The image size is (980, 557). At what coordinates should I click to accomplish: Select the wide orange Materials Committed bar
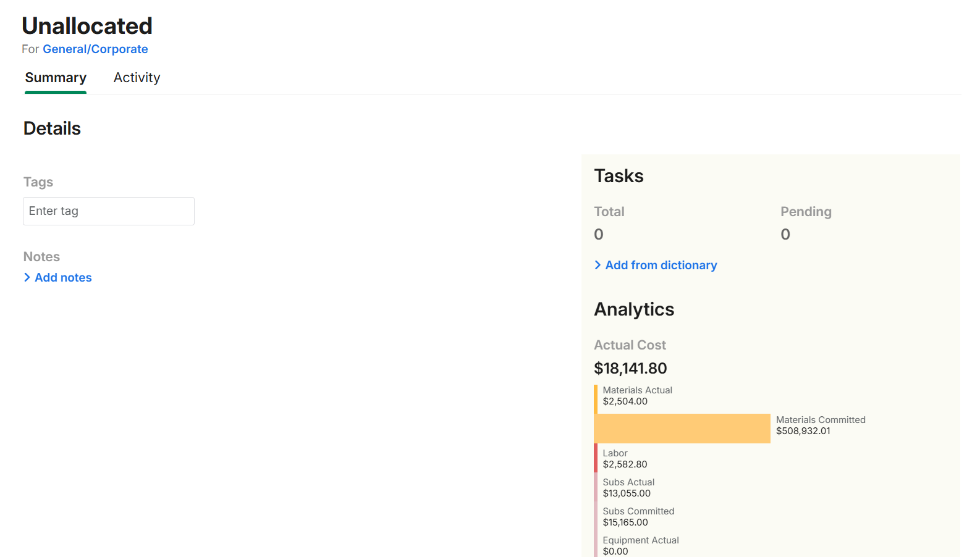click(682, 429)
